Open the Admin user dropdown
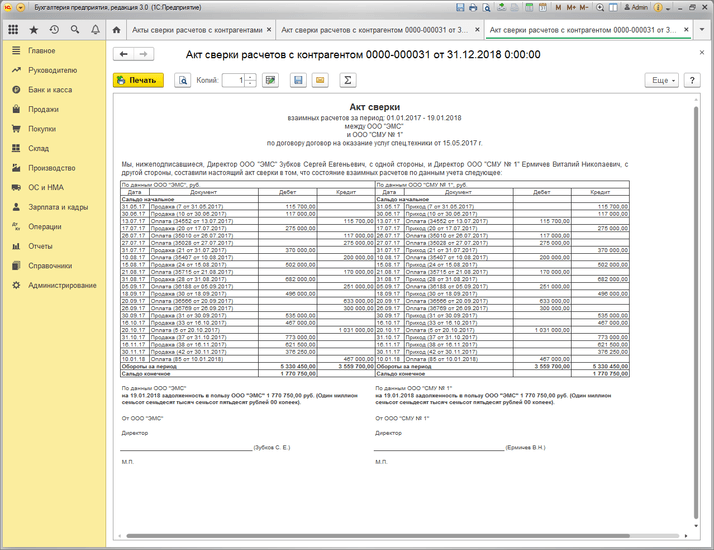 click(636, 7)
